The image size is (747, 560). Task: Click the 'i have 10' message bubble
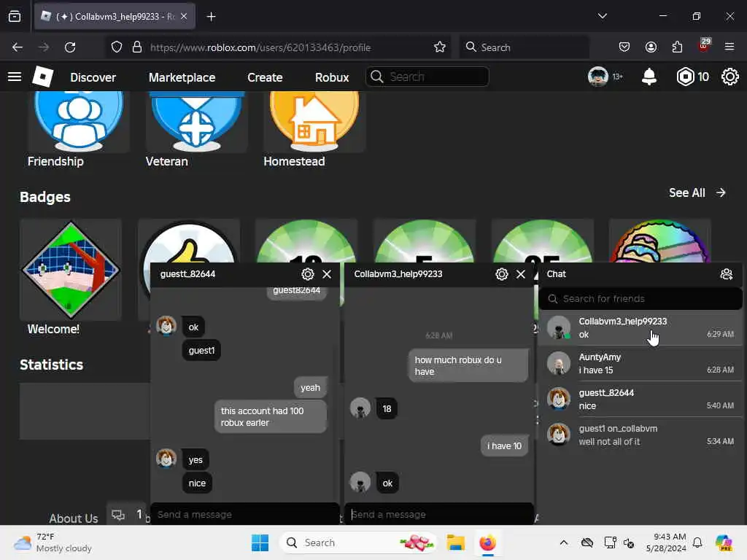click(504, 446)
